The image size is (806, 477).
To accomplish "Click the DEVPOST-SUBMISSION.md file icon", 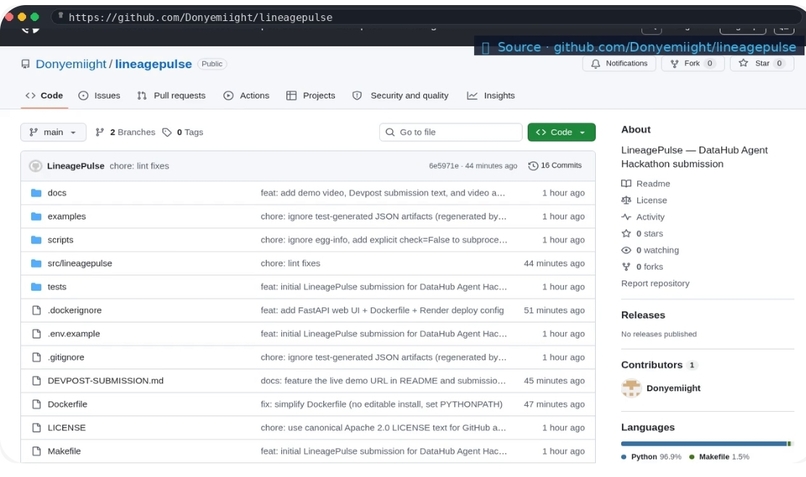I will pyautogui.click(x=36, y=381).
